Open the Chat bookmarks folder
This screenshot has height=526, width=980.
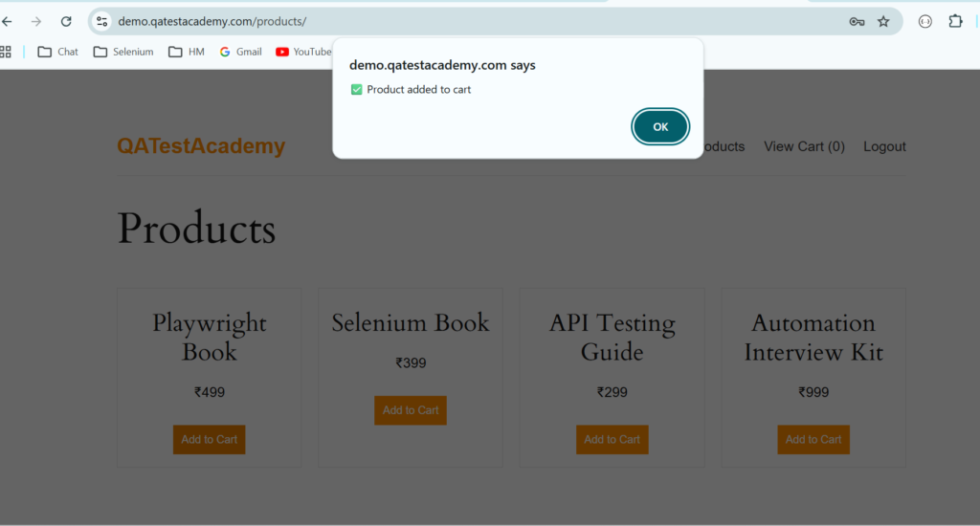[x=57, y=52]
